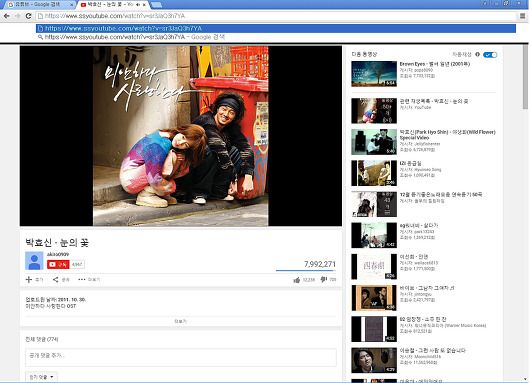
Task: Click the public comment input box
Action: [181, 357]
